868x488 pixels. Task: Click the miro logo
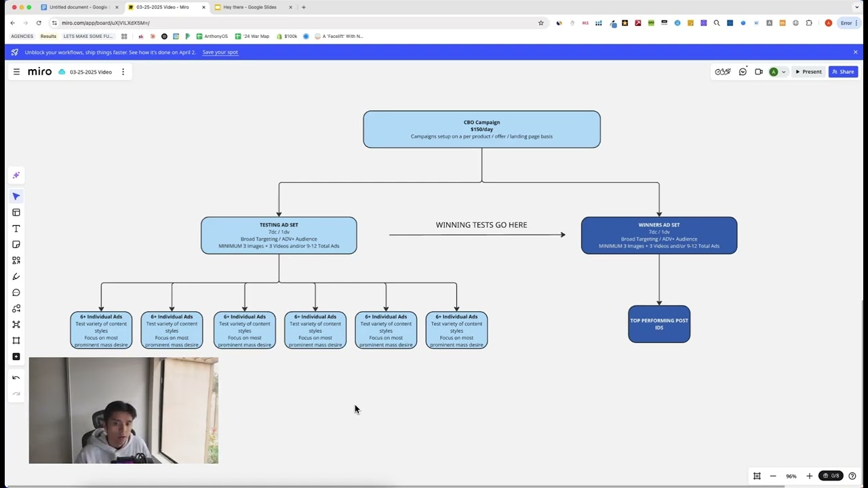[x=39, y=72]
